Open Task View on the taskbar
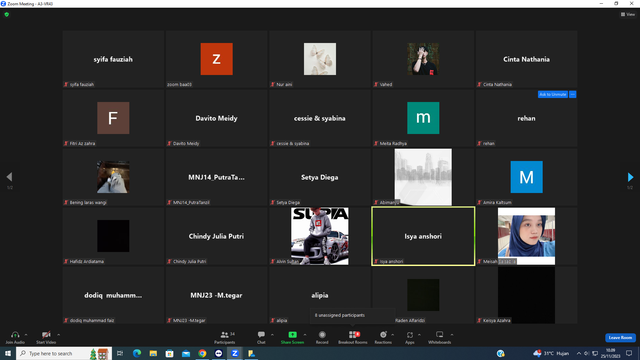Screen dimensions: 640x360 click(x=120, y=353)
